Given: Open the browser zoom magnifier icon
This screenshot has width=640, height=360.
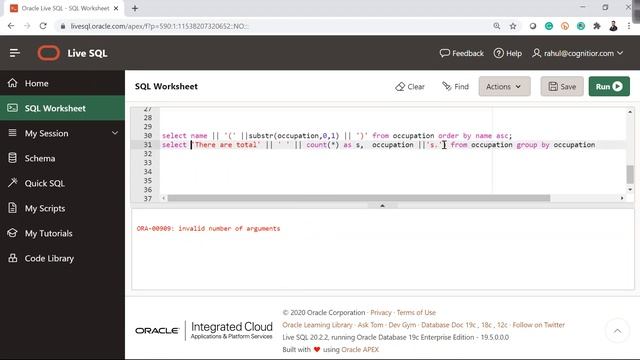Looking at the screenshot, I should click(x=497, y=26).
